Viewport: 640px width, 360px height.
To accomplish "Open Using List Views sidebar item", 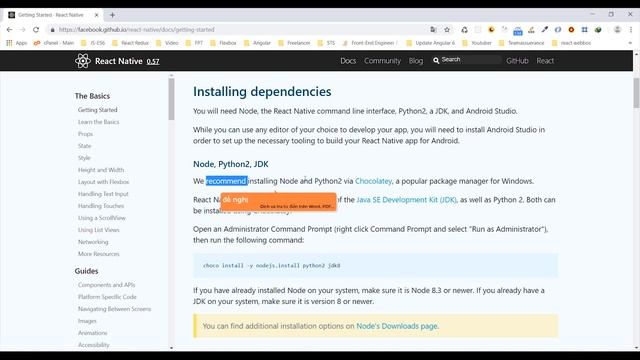I will 98,230.
